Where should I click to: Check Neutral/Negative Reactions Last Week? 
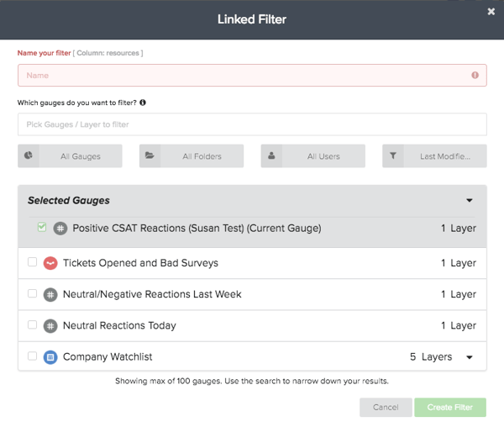click(32, 293)
